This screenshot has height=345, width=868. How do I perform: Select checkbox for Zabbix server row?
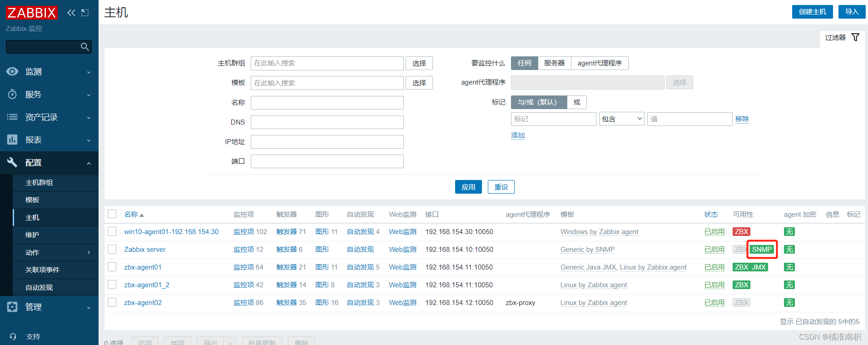[x=112, y=250]
